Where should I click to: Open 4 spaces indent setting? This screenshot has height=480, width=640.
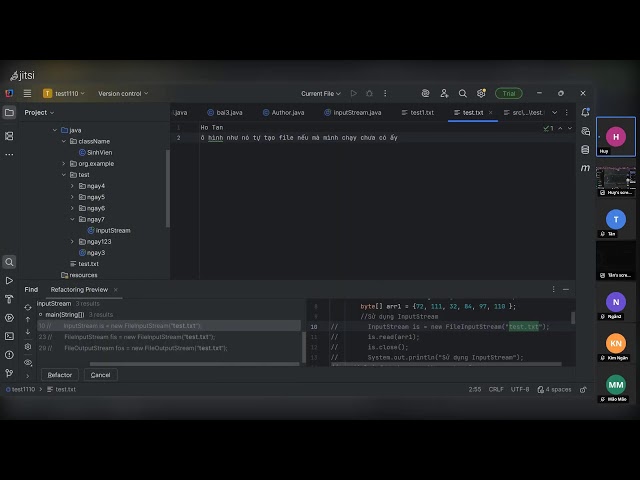(x=554, y=390)
